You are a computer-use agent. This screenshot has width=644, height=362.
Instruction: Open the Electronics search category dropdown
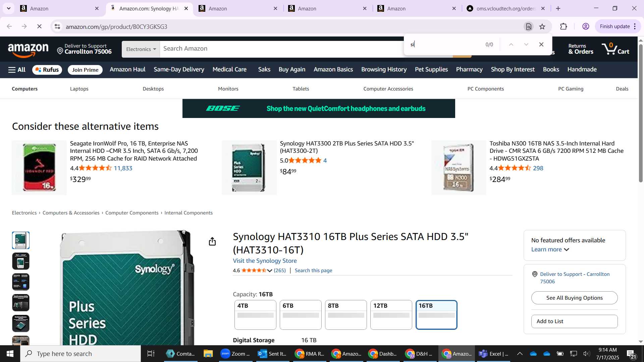(141, 49)
